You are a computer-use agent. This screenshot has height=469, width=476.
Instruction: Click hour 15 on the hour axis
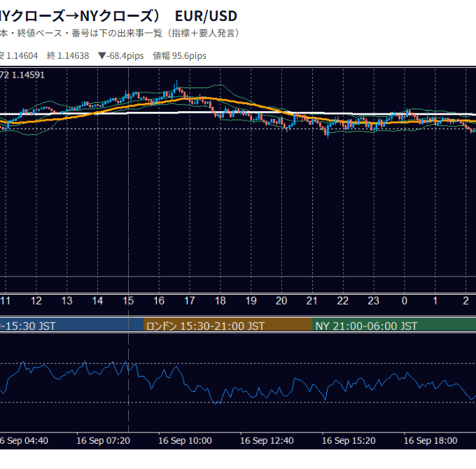pyautogui.click(x=128, y=301)
